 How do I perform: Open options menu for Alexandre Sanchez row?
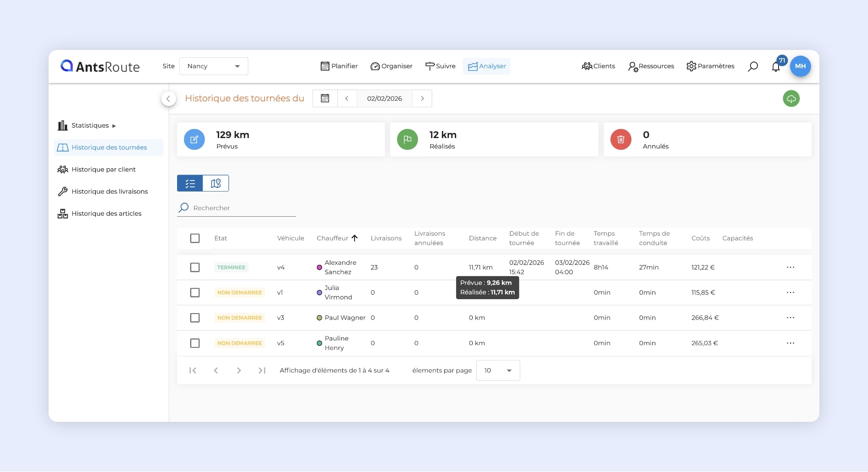point(790,267)
